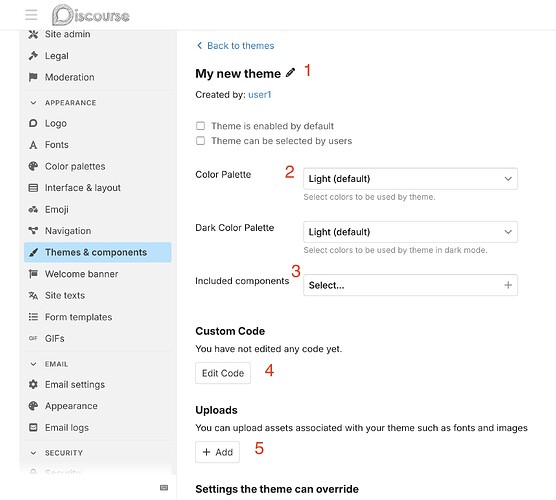Screen dimensions: 556x500
Task: Click the Legal gavel icon
Action: [33, 56]
